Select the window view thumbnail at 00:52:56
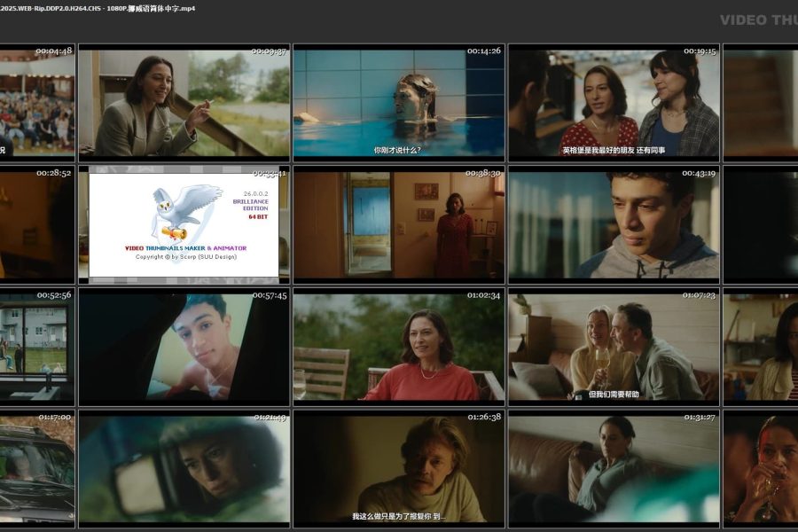 click(x=36, y=347)
